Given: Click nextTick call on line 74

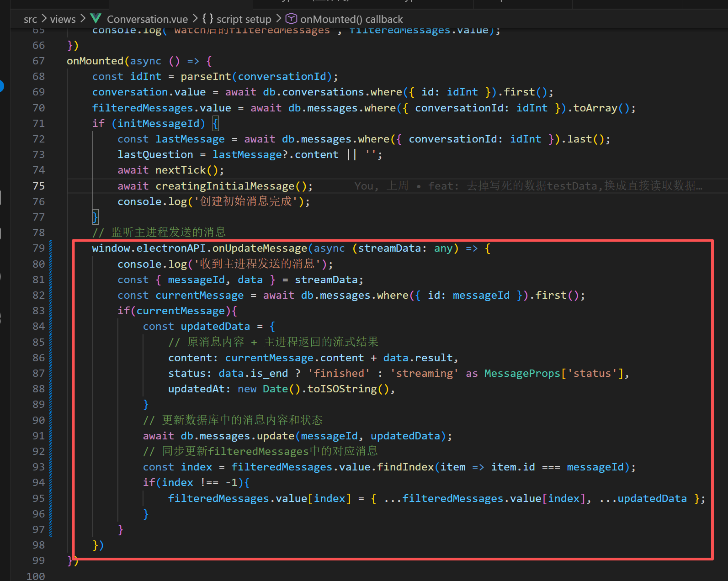Looking at the screenshot, I should [181, 170].
